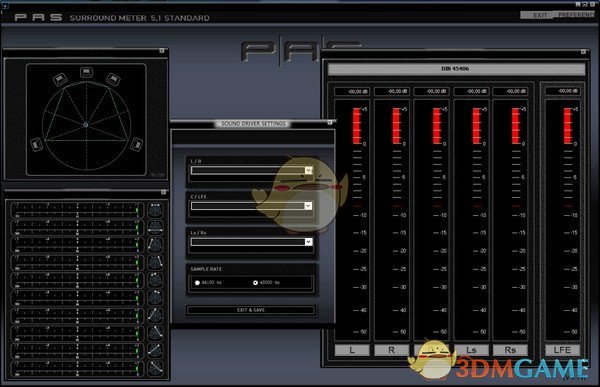Viewport: 600px width, 387px height.
Task: Click the Rs channel dB readout
Action: pos(510,91)
